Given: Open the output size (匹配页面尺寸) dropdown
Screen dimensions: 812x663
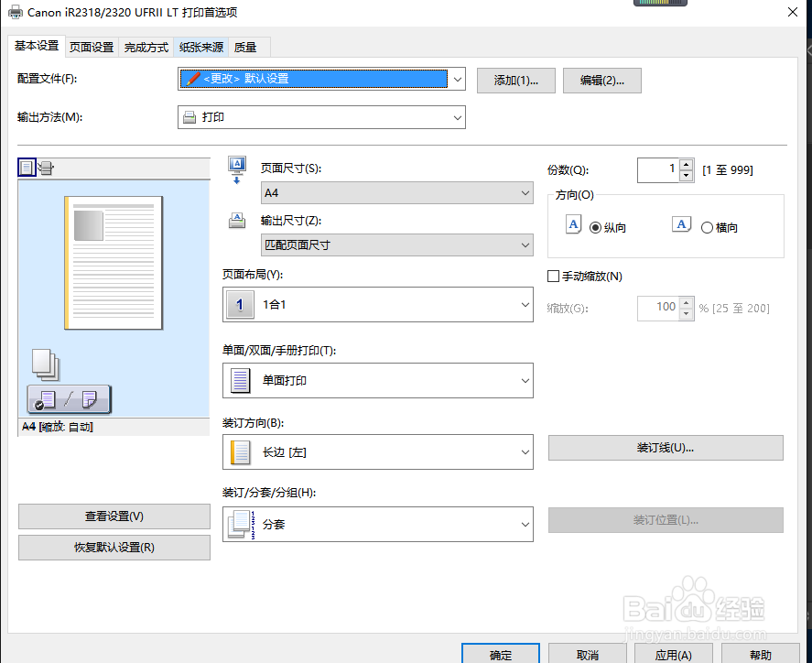Looking at the screenshot, I should [396, 245].
